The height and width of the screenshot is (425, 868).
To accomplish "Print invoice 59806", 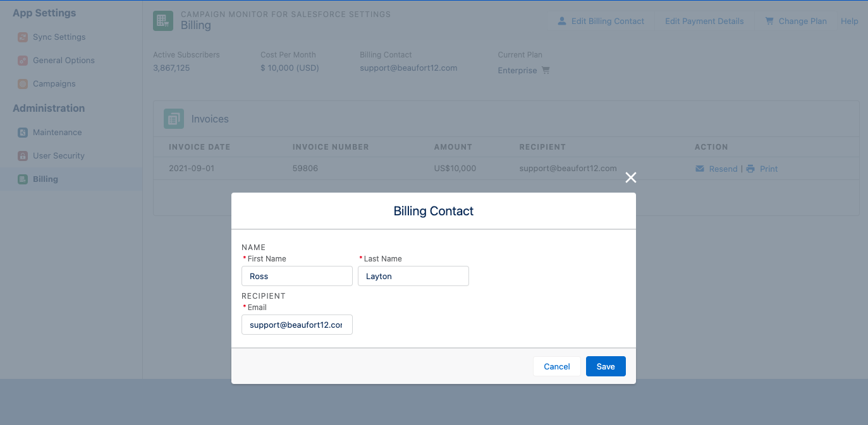I will pos(762,169).
